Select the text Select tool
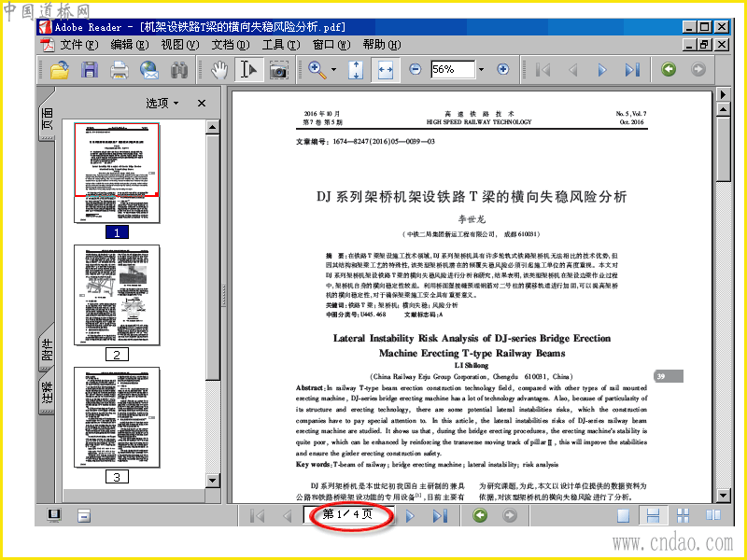Viewport: 747px width, 560px height. [248, 70]
